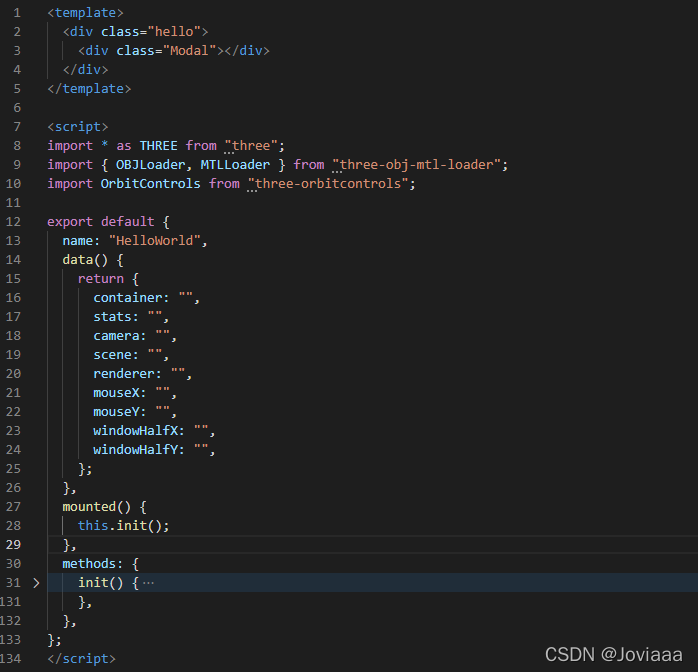The image size is (698, 672).
Task: Click the mouseY property
Action: coord(116,412)
